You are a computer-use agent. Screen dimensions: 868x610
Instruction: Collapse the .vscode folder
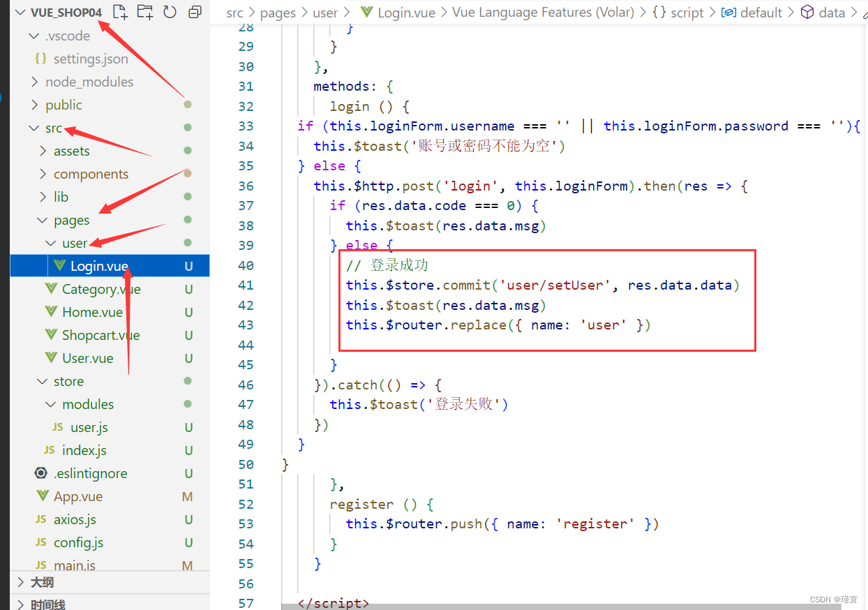34,36
